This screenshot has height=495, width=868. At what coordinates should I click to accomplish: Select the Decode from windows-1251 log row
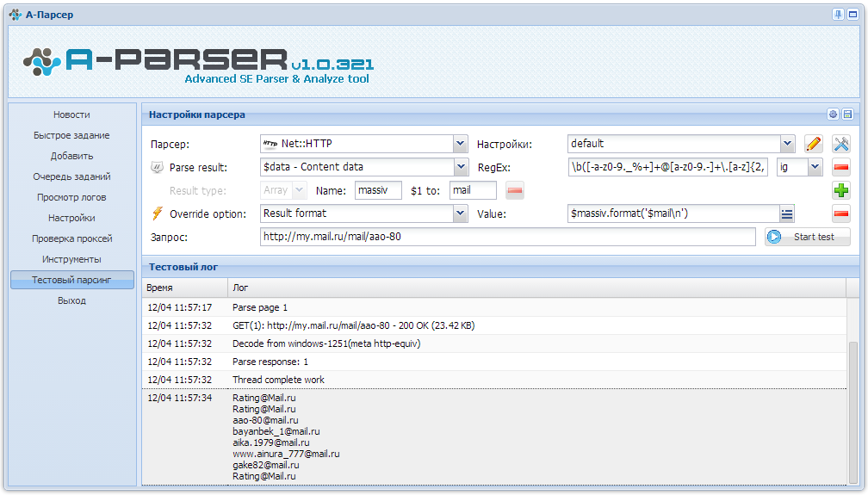click(494, 343)
